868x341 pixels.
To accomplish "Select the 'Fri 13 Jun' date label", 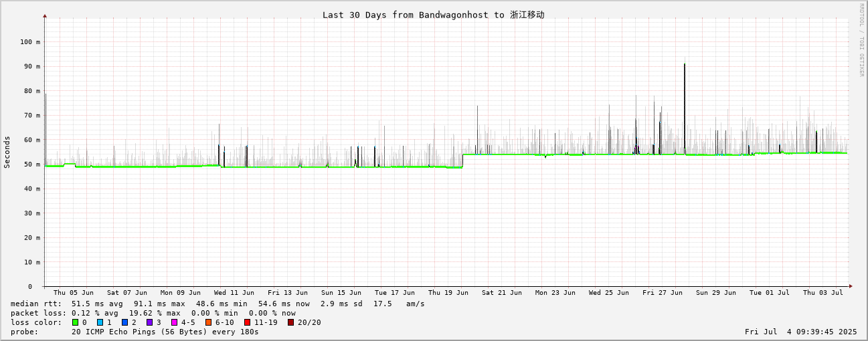I will tap(288, 293).
